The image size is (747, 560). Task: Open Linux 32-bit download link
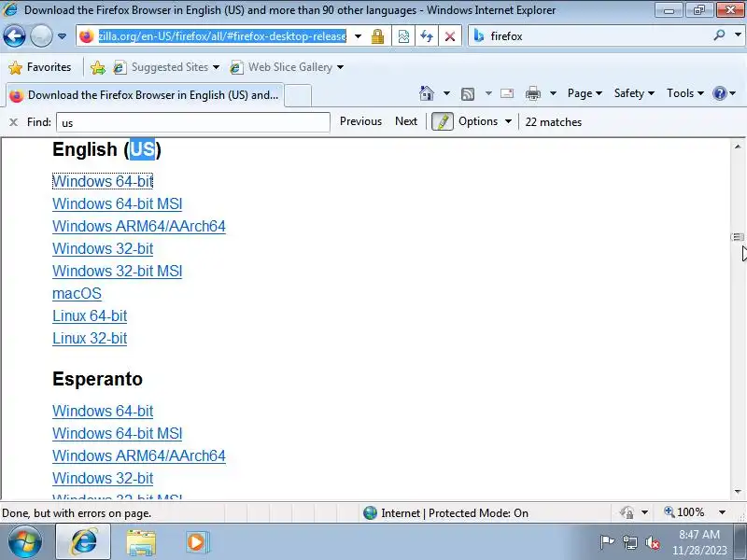[x=90, y=338]
